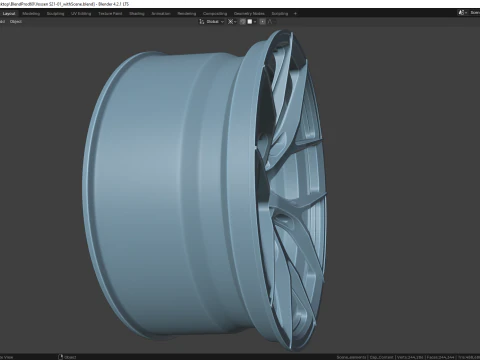Switch to the UV Editing workspace
The width and height of the screenshot is (480, 360).
click(x=81, y=14)
